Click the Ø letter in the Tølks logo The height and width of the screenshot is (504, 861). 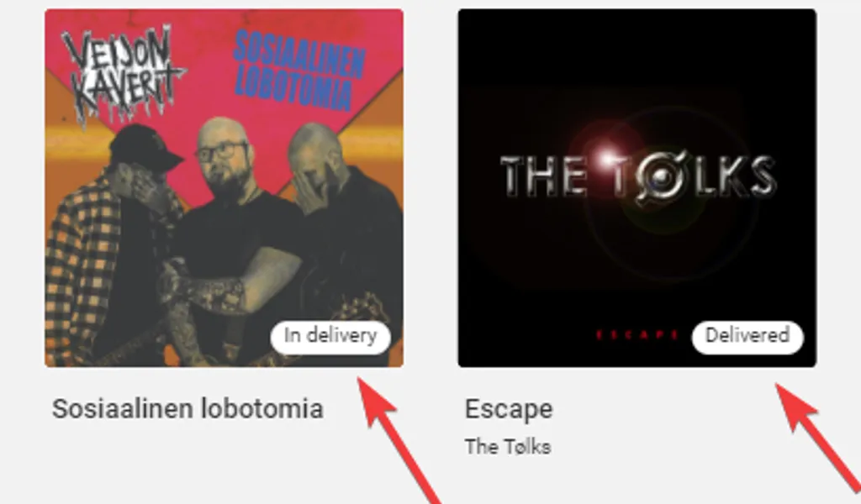(662, 176)
